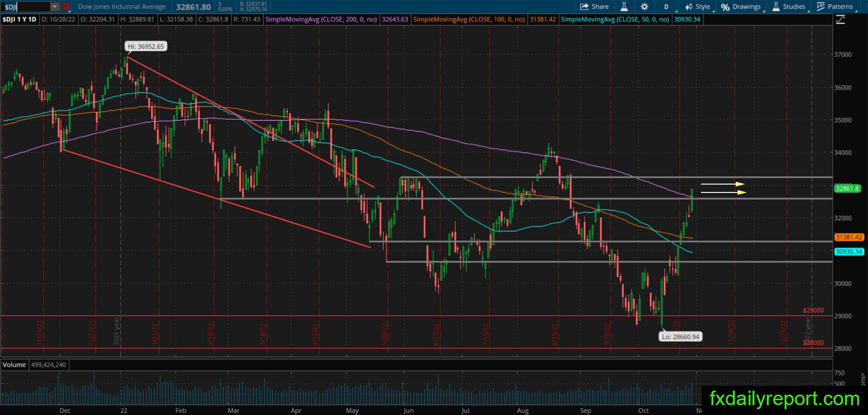Open the Studies menu
The image size is (868, 415).
coord(789,6)
